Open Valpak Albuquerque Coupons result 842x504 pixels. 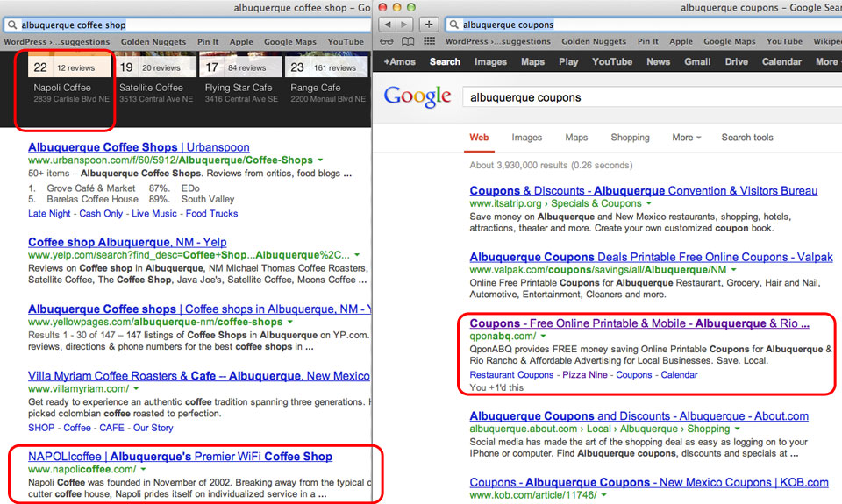click(651, 257)
